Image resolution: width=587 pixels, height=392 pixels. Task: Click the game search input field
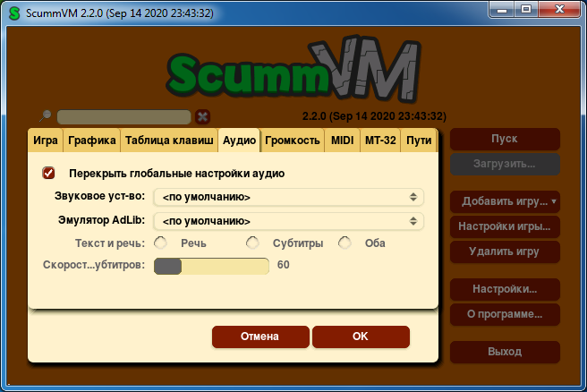[123, 117]
